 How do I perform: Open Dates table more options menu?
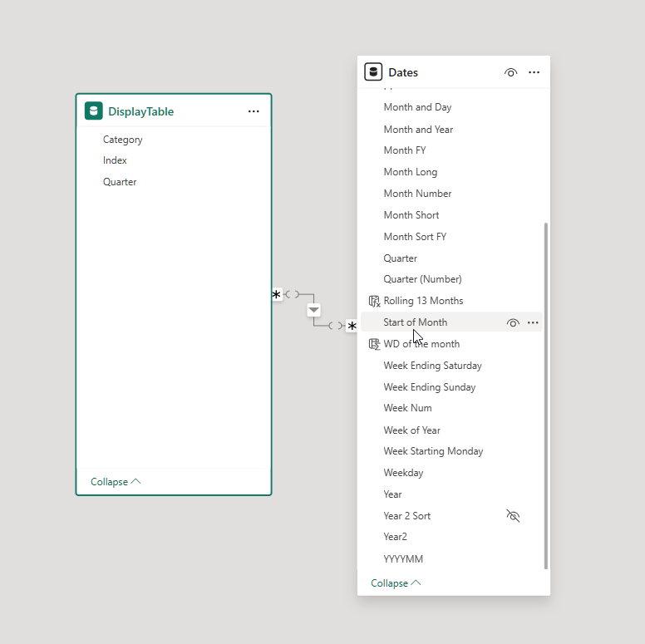[534, 72]
